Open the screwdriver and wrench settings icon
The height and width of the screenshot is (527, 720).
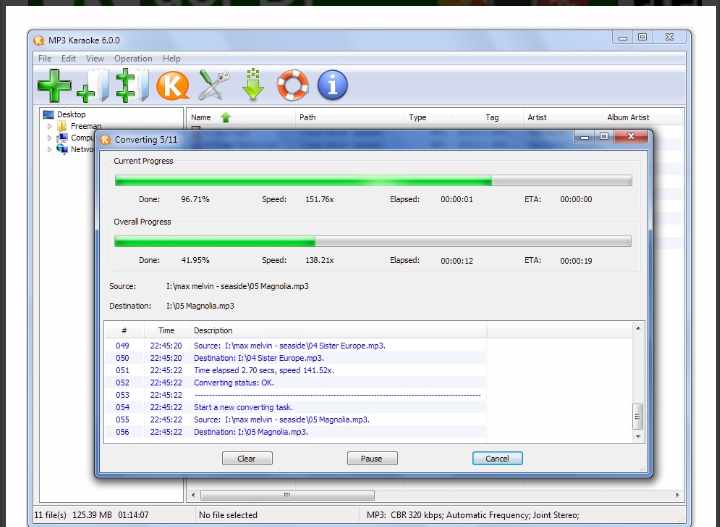214,85
